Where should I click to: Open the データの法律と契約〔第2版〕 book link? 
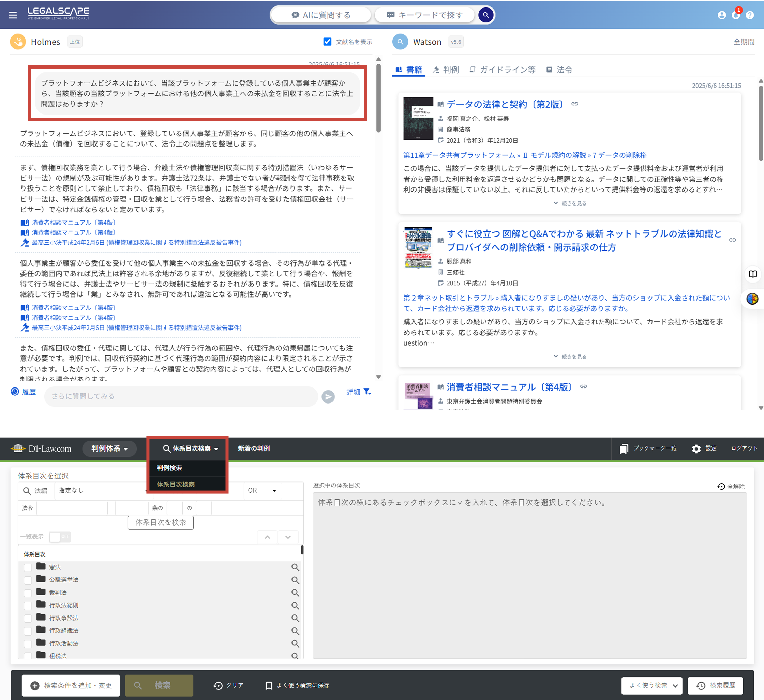tap(505, 104)
